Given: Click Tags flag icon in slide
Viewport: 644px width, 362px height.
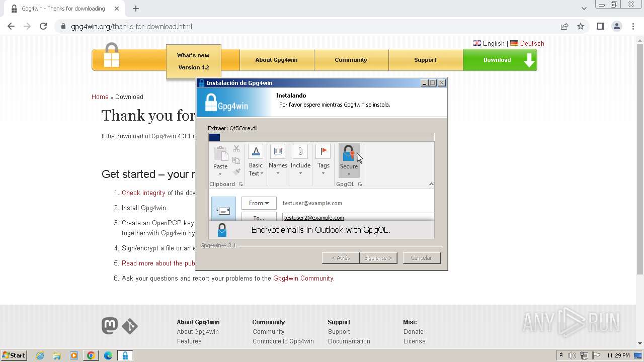Looking at the screenshot, I should pyautogui.click(x=323, y=151).
